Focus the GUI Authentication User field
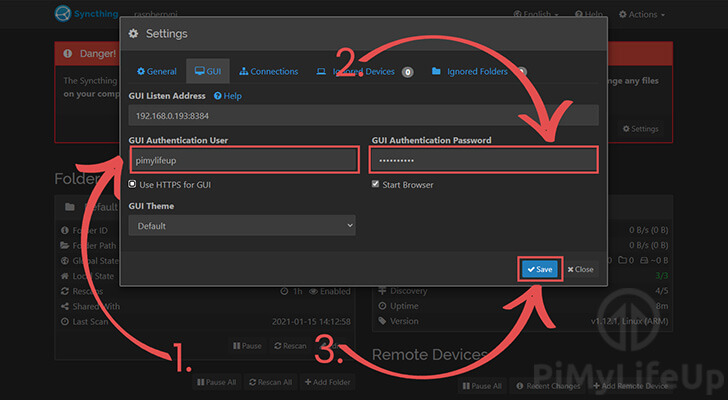The height and width of the screenshot is (400, 728). [245, 160]
